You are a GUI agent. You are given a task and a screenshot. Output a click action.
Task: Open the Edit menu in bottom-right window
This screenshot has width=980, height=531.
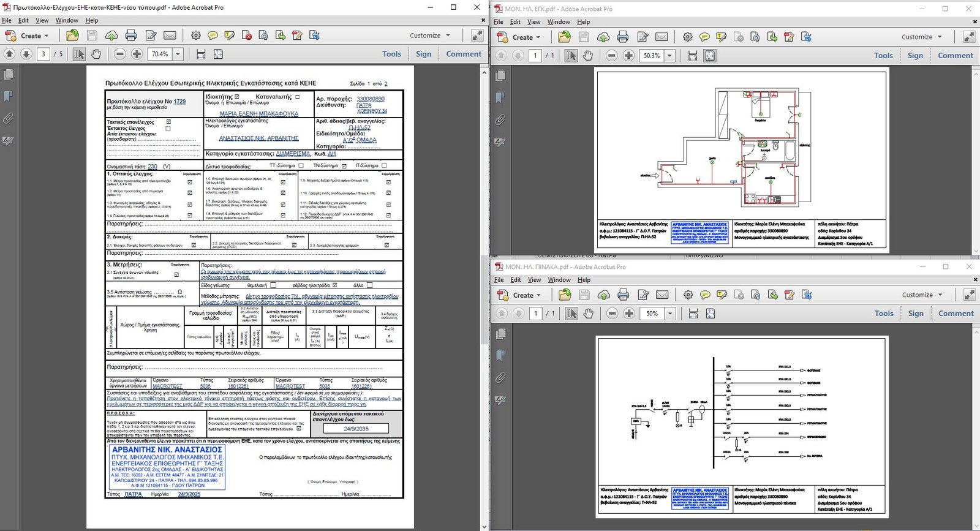coord(516,280)
